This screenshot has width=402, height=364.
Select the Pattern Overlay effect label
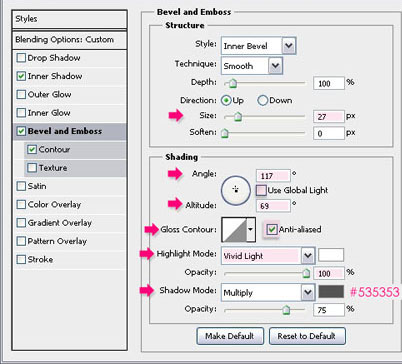coord(57,241)
